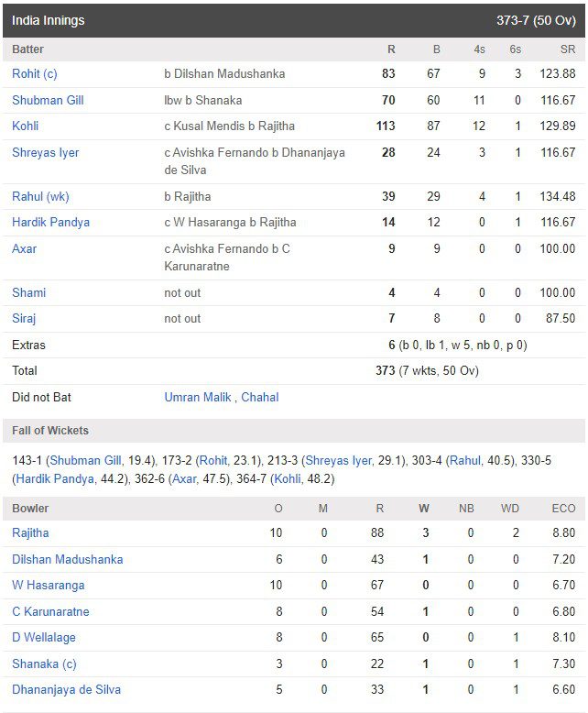This screenshot has height=713, width=588.
Task: Open Shreyas Iyer batter link
Action: point(46,152)
